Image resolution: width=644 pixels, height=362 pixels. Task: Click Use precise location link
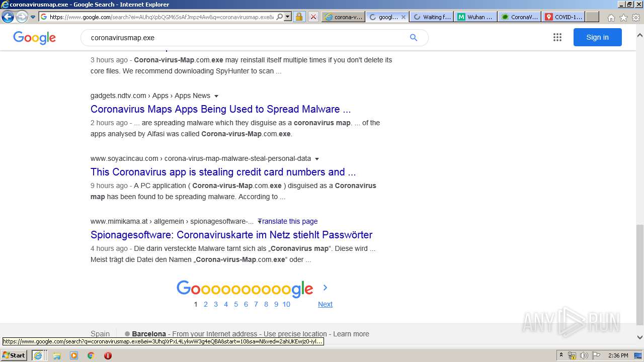coord(295,334)
